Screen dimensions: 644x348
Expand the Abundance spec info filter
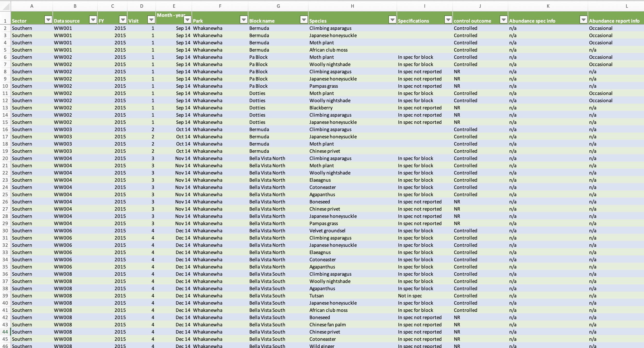(583, 20)
